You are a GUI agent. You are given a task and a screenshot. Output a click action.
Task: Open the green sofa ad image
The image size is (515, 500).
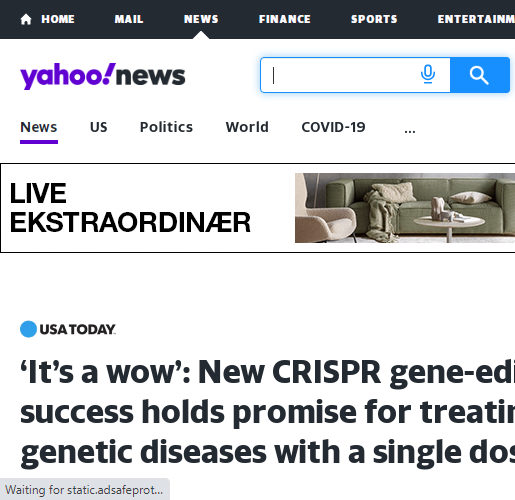point(405,208)
